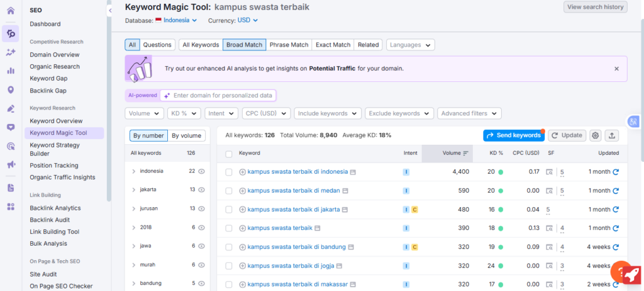This screenshot has height=291, width=644.
Task: Open Site Audit in sidebar
Action: (x=43, y=274)
